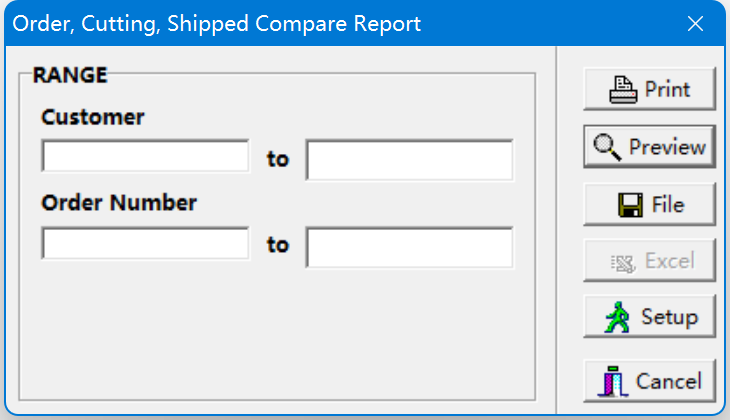Close the Compare Report window with X
The image size is (730, 420).
point(695,23)
